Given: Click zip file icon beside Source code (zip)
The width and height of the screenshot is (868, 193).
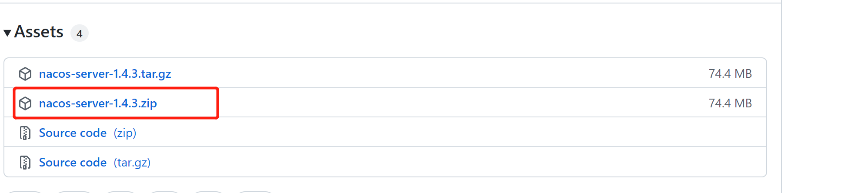Looking at the screenshot, I should [25, 133].
